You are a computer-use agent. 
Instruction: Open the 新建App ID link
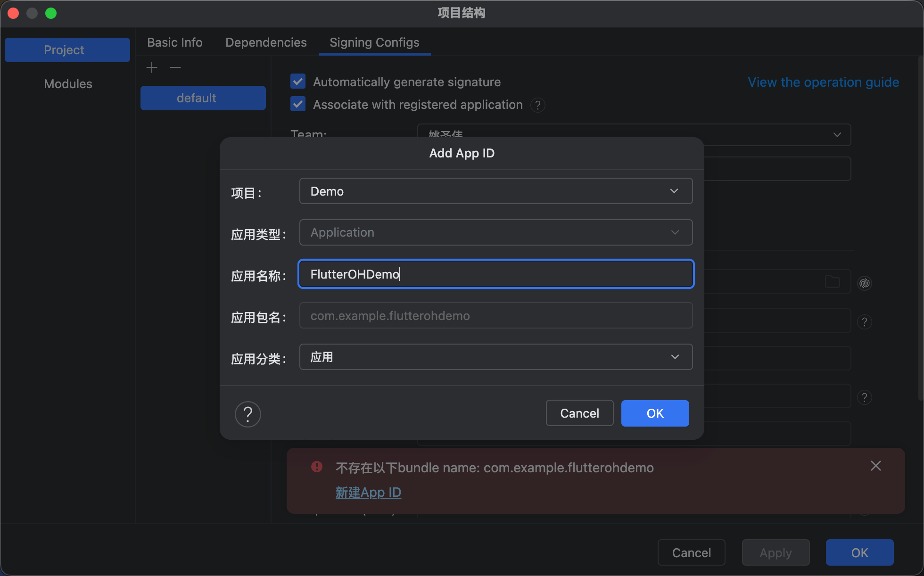click(368, 492)
